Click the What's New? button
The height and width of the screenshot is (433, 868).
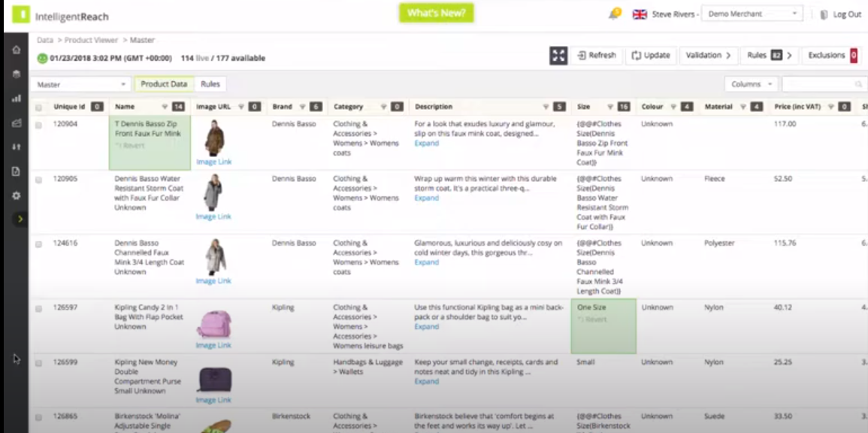(x=436, y=14)
